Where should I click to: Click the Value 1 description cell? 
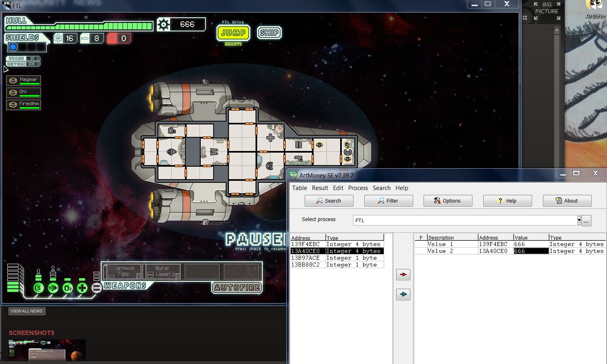pos(452,244)
